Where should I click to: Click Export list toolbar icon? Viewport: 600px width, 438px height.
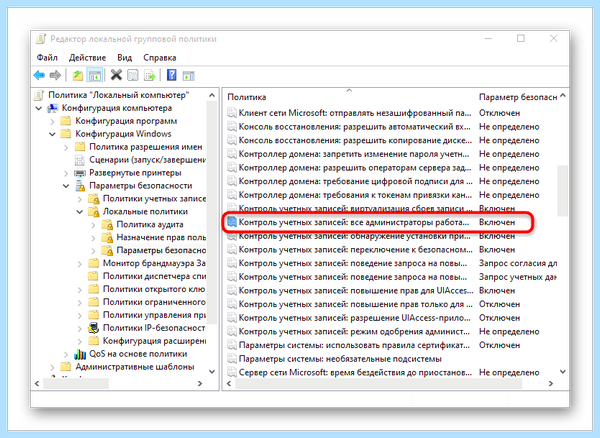[149, 75]
